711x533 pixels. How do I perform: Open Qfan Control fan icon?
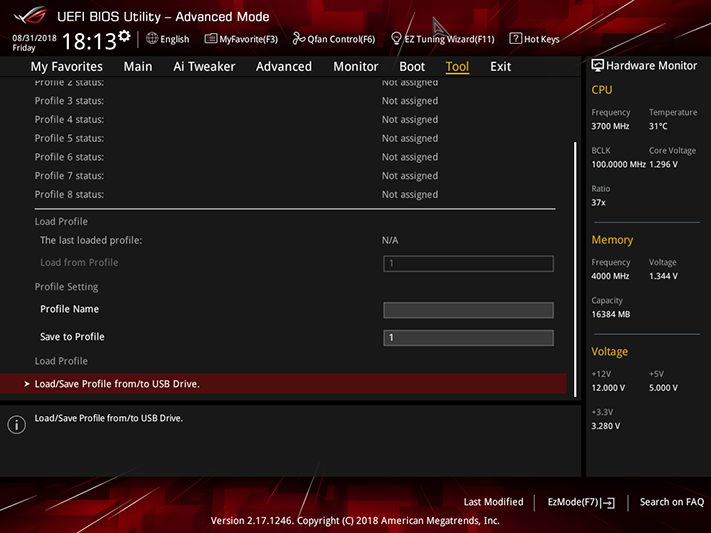298,39
